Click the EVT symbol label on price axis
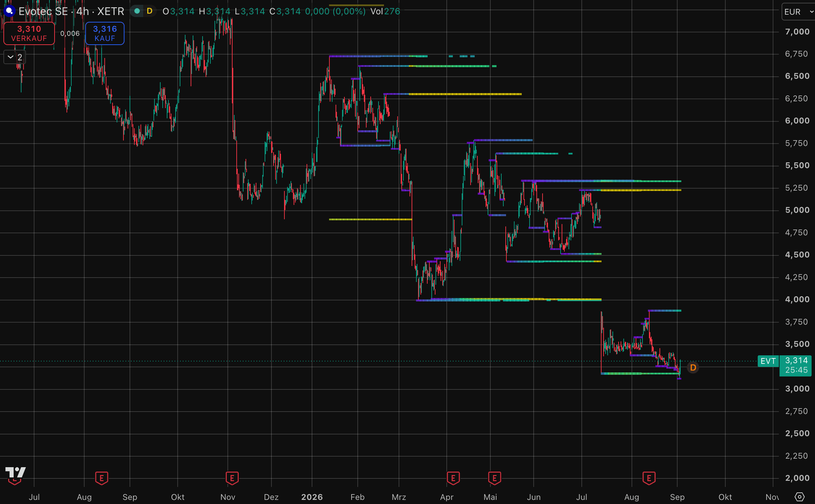Screen dimensions: 815x504 pyautogui.click(x=768, y=361)
